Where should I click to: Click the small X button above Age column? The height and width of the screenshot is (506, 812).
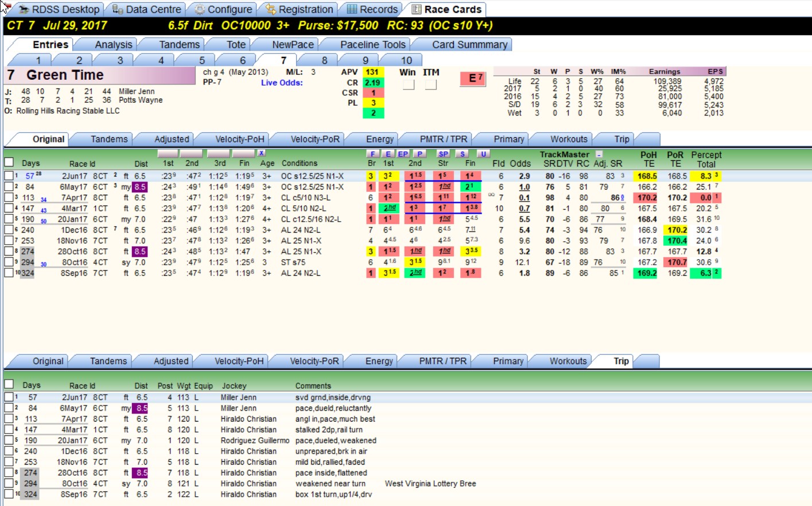point(261,153)
